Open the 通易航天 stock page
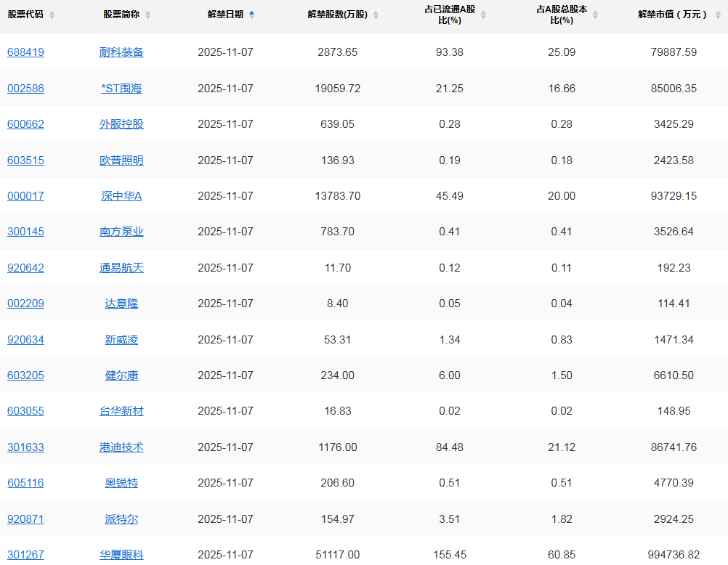The image size is (728, 565). point(121,268)
